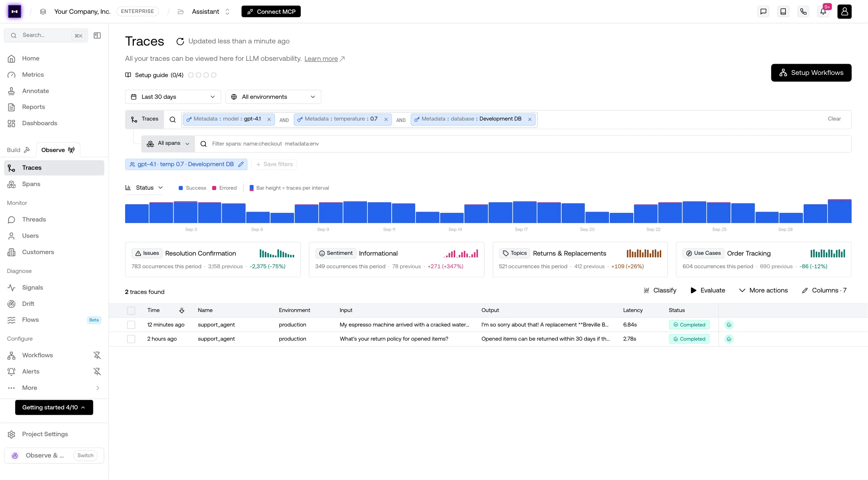Viewport: 868px width, 480px height.
Task: Click the trace search magnifier icon
Action: [x=173, y=119]
